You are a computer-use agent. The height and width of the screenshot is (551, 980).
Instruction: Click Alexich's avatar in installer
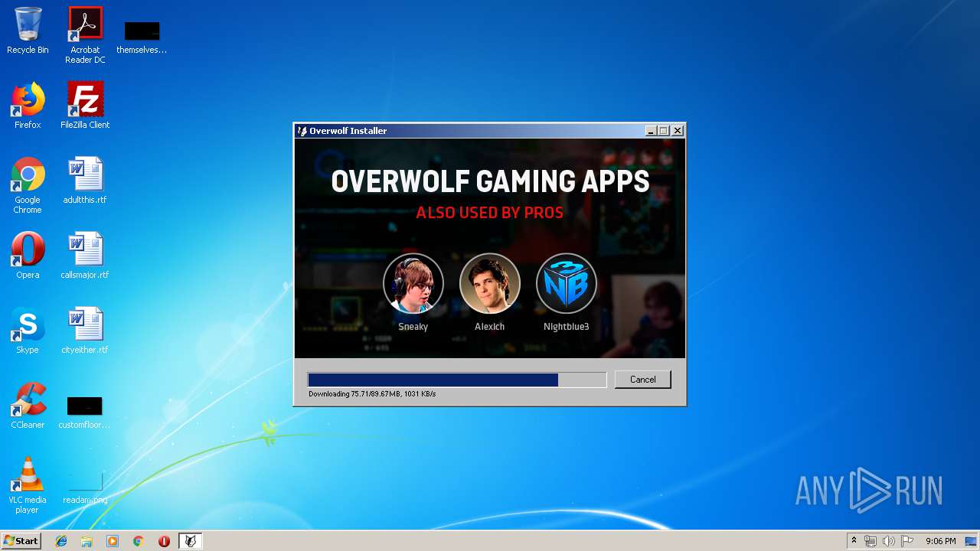pos(490,283)
